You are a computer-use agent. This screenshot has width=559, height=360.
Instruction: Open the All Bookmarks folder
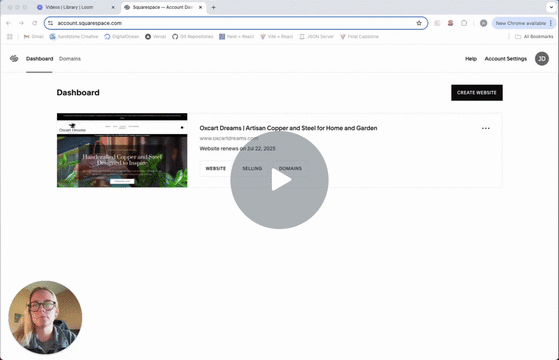(x=534, y=37)
